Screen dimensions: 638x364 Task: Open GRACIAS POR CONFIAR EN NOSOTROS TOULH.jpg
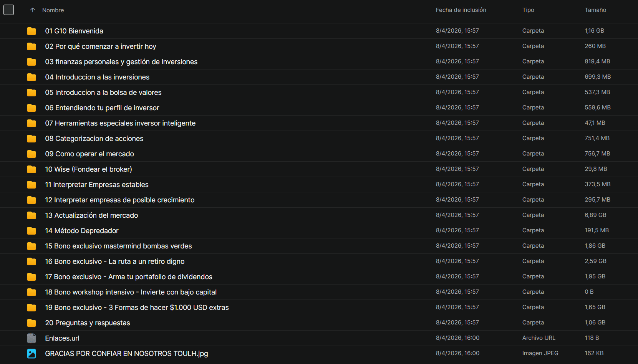(126, 354)
